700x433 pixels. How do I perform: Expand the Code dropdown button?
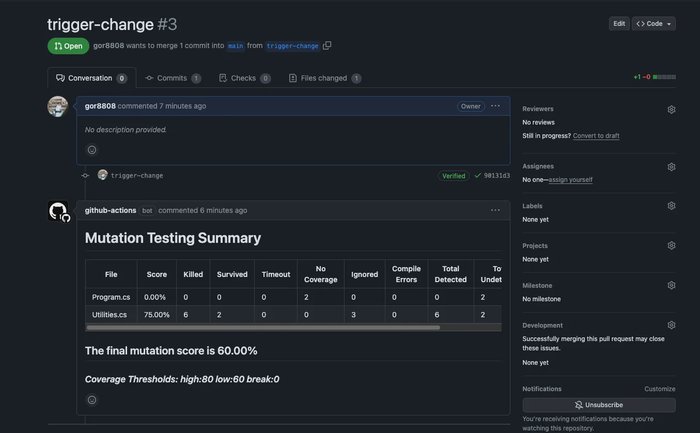tap(653, 24)
